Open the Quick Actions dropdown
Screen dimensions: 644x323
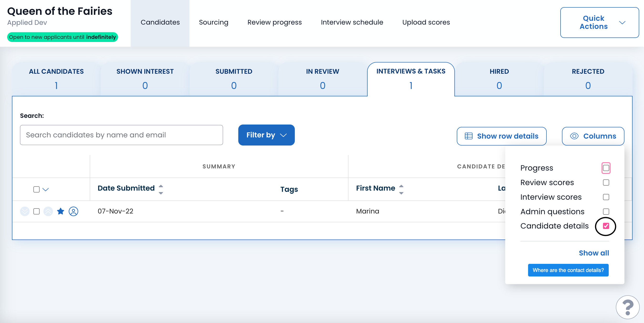(599, 22)
